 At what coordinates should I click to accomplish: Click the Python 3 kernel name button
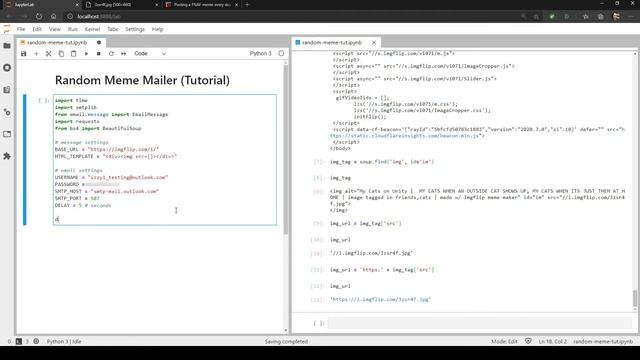point(260,53)
